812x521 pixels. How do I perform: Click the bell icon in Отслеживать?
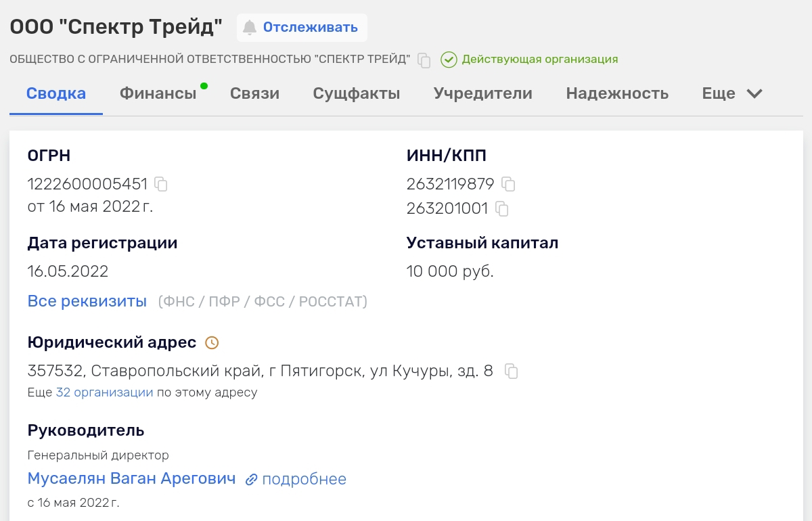tap(250, 28)
